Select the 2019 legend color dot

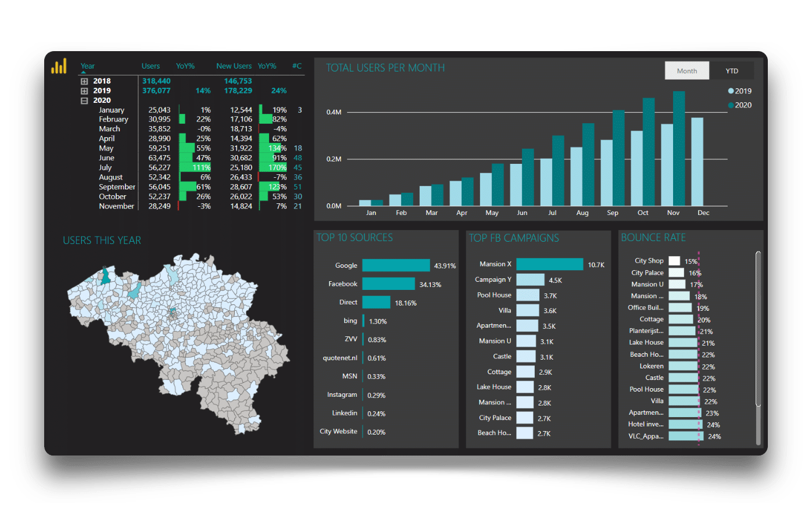(x=731, y=91)
